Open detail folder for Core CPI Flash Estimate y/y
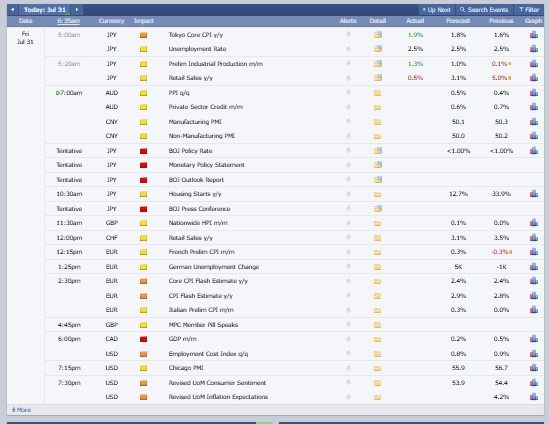The image size is (549, 424). coord(377,281)
